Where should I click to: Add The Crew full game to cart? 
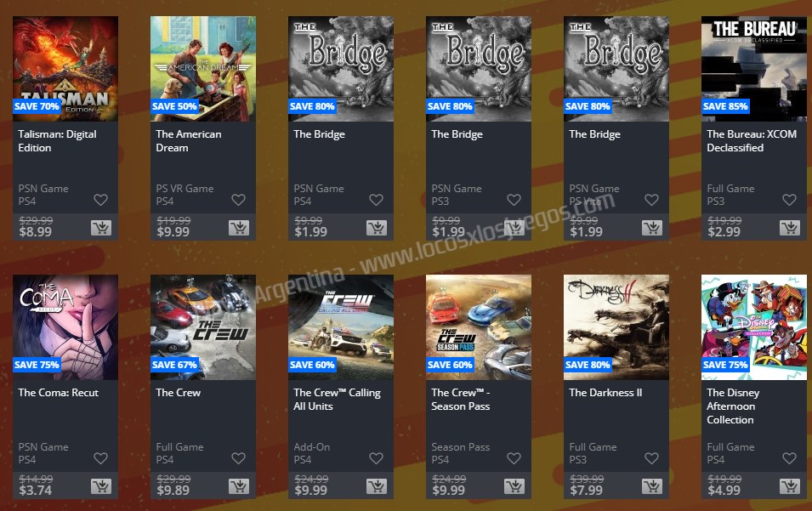click(239, 486)
